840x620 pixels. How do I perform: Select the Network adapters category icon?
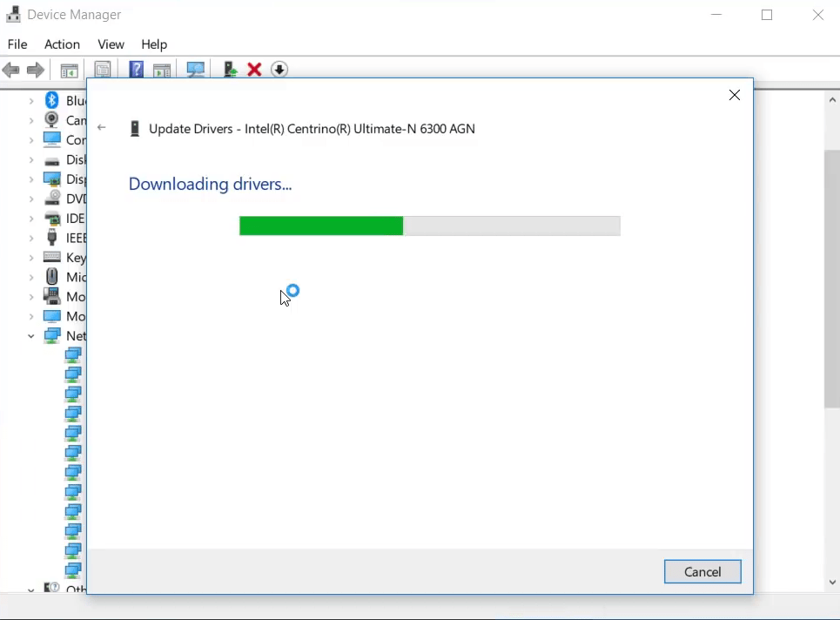pos(52,335)
